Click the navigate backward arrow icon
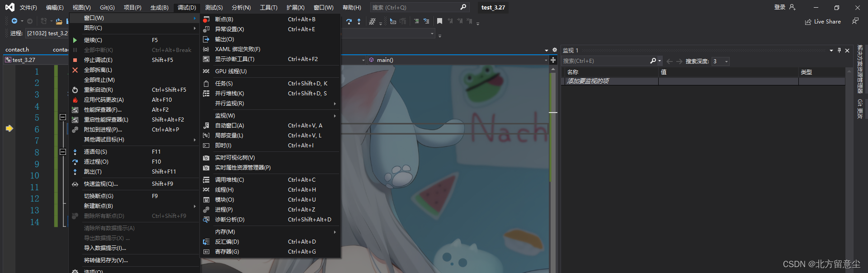 (14, 21)
